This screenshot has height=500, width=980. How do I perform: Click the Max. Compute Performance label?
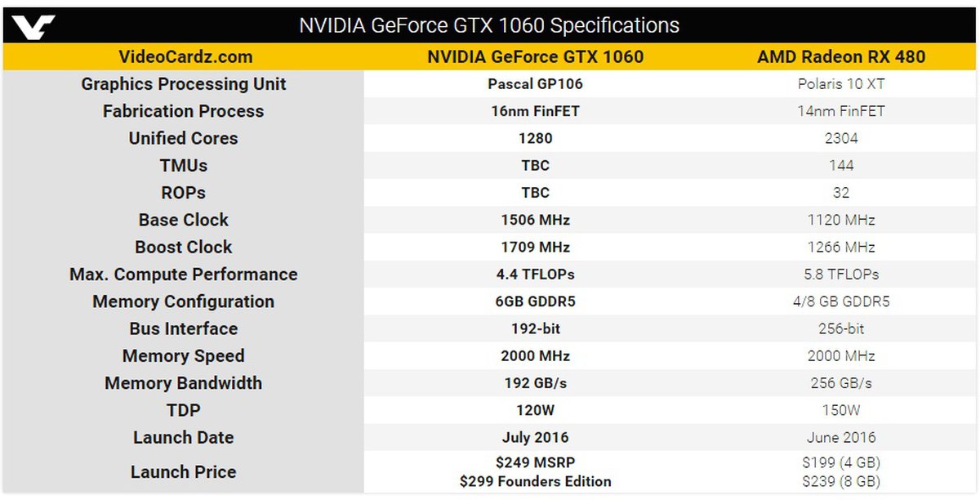(x=184, y=275)
